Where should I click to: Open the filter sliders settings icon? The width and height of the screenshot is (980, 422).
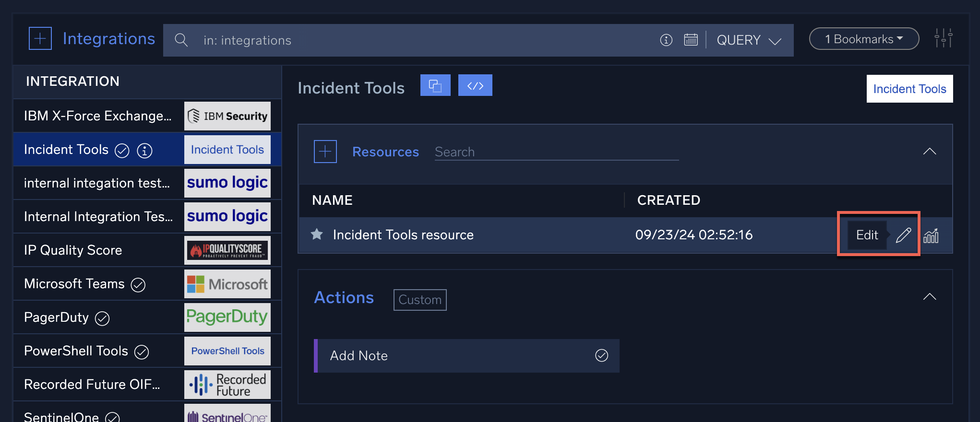pyautogui.click(x=943, y=38)
